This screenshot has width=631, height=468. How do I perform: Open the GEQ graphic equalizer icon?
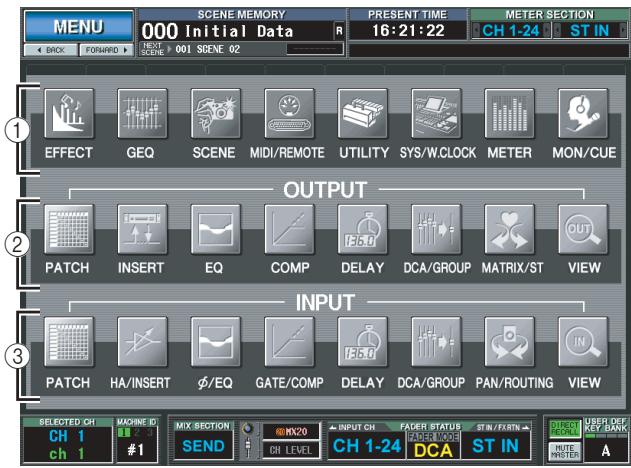[142, 113]
